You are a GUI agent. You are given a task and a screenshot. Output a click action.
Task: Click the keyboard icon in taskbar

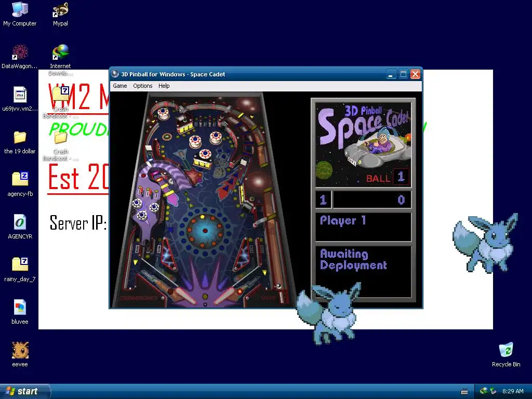click(x=464, y=392)
